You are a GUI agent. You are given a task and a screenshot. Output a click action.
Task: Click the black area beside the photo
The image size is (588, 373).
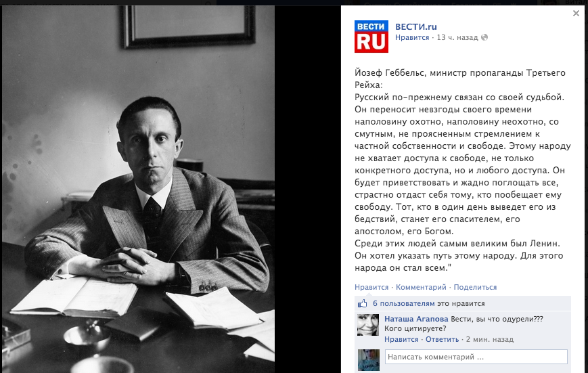[307, 189]
